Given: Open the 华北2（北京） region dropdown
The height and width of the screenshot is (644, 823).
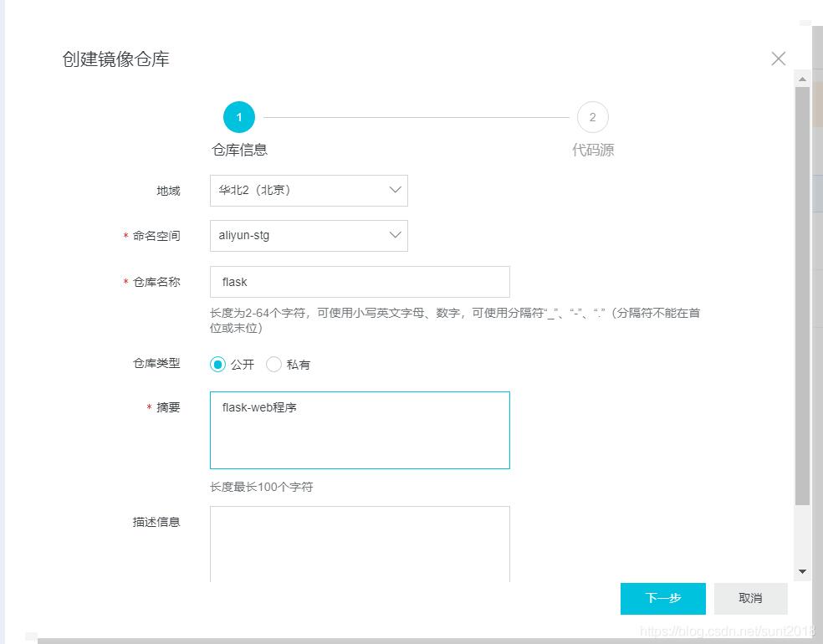Looking at the screenshot, I should click(x=309, y=191).
